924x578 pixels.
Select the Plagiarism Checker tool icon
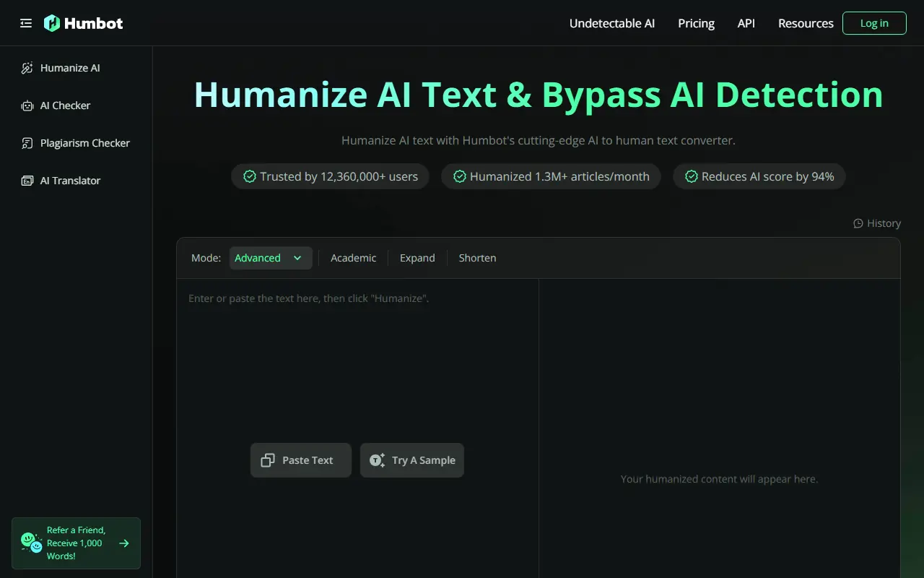coord(27,143)
